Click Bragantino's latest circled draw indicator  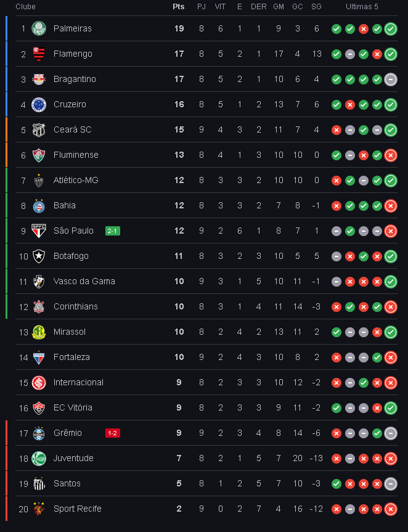[x=390, y=80]
